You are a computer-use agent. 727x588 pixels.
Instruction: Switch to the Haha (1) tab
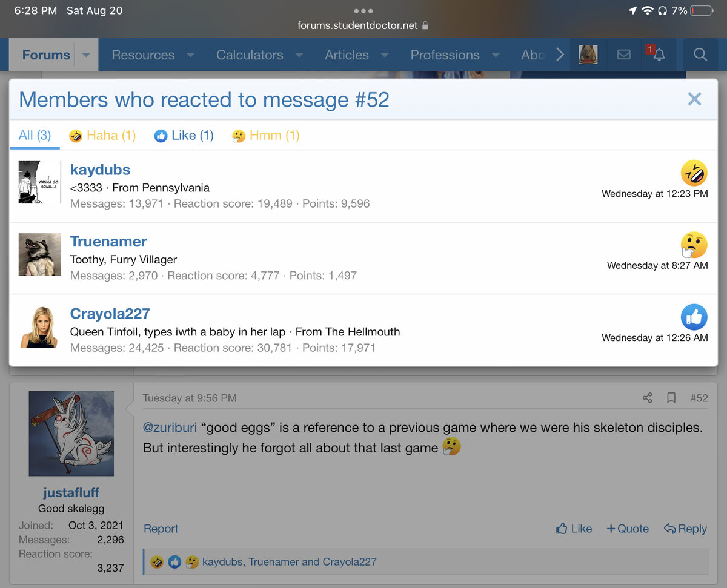coord(102,135)
